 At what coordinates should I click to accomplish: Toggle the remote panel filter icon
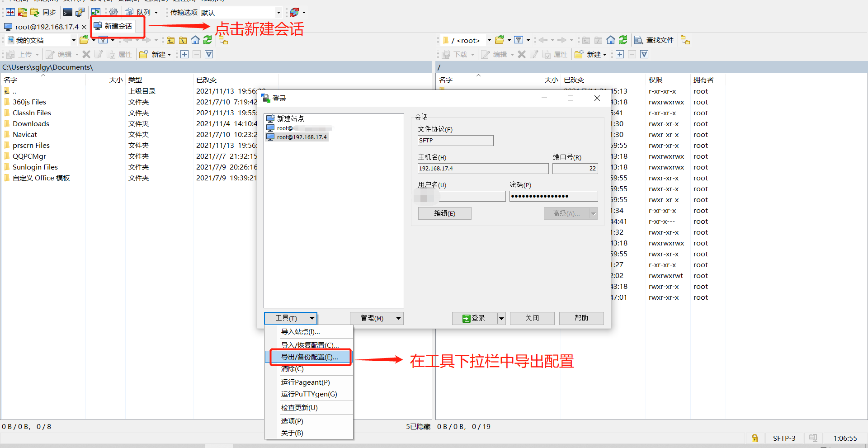519,40
